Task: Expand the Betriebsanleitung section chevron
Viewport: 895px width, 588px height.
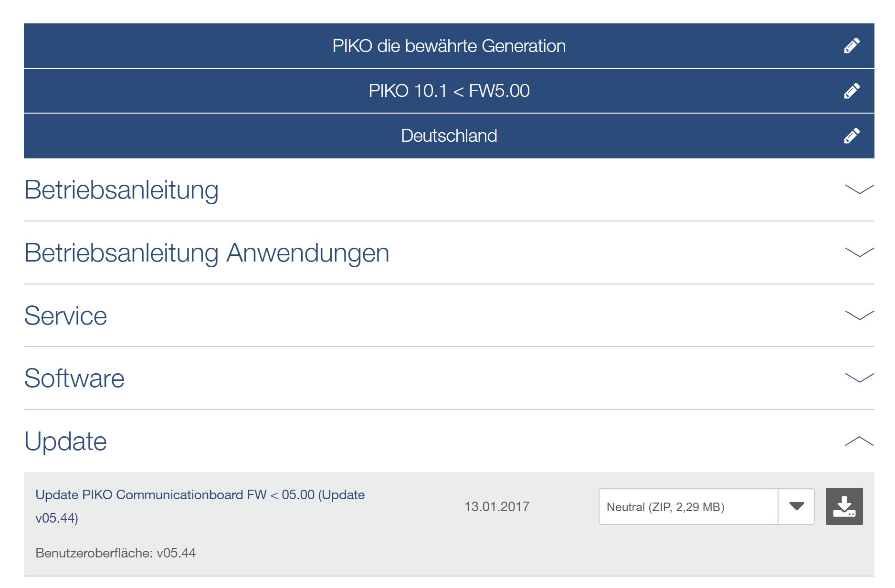Action: 859,189
